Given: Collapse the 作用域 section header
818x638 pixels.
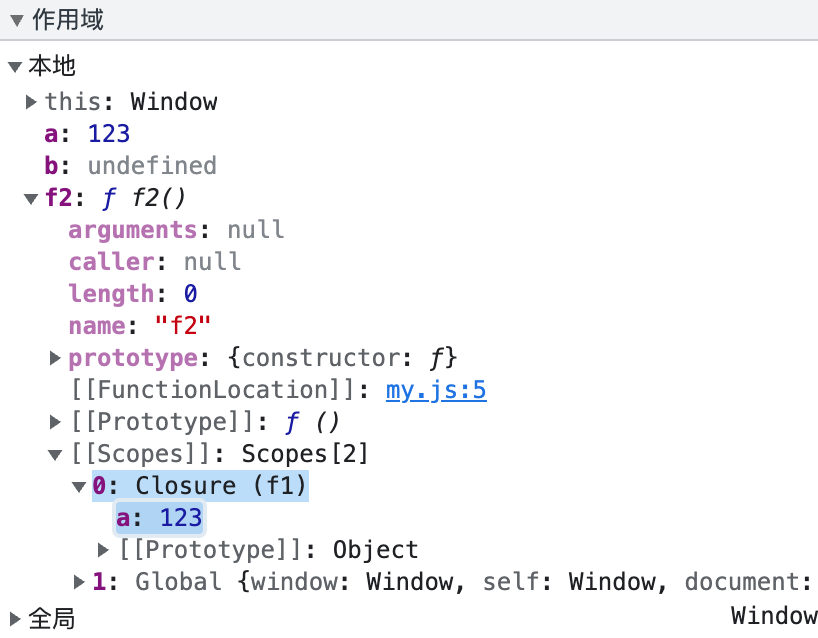Looking at the screenshot, I should 16,20.
